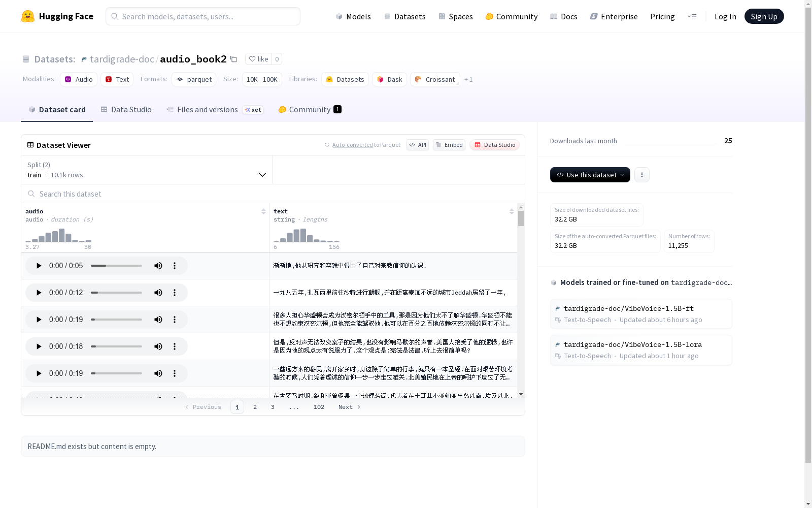Open the three-dot menu beside Use this dataset
This screenshot has width=812, height=508.
pos(642,175)
